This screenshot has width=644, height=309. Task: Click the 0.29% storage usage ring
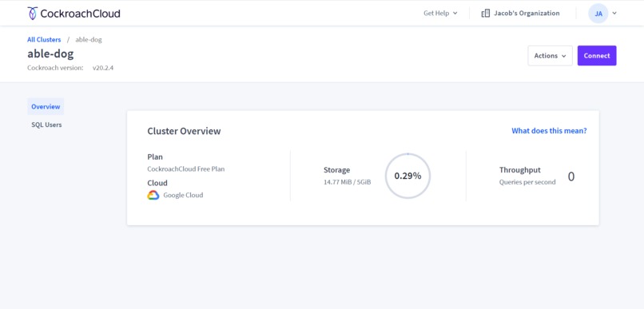(x=407, y=176)
